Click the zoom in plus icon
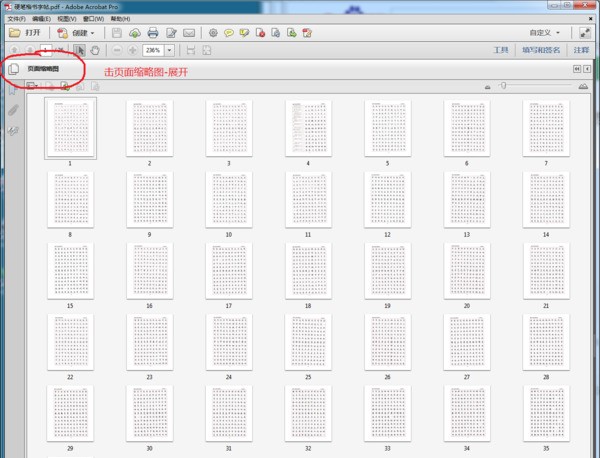Image resolution: width=600 pixels, height=458 pixels. pos(133,50)
